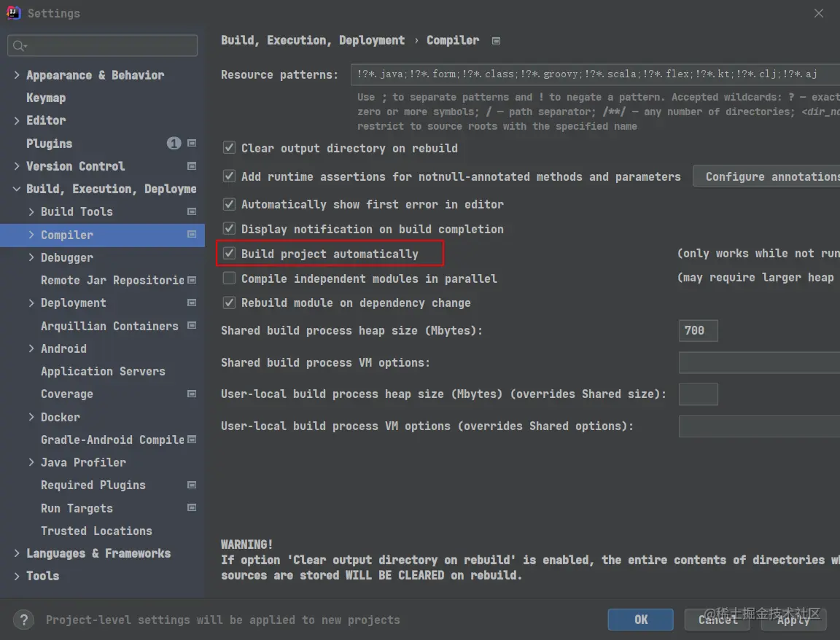Click project-level icon on Run Targets row
840x640 pixels.
(192, 508)
